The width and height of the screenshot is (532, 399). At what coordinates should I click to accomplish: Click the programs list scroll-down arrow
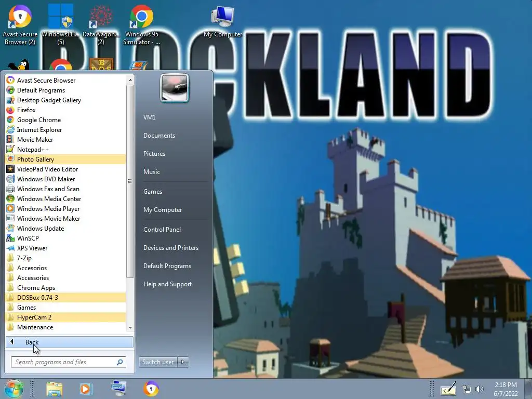[130, 328]
